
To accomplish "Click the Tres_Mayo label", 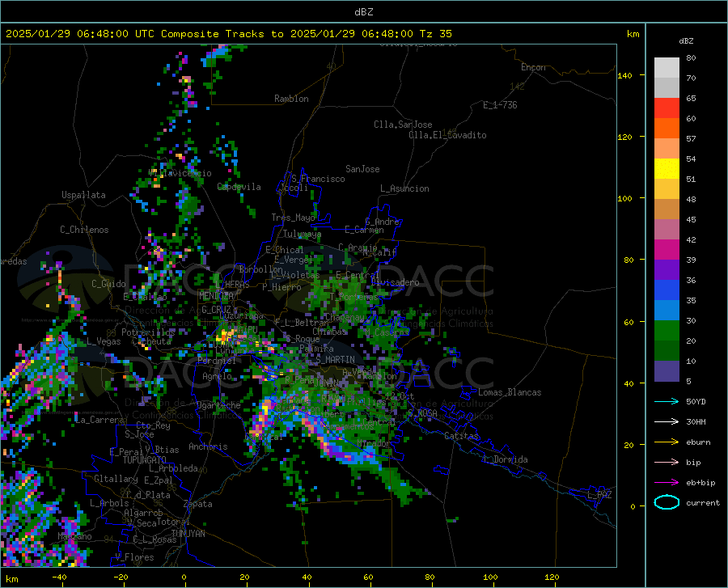I will coord(293,218).
